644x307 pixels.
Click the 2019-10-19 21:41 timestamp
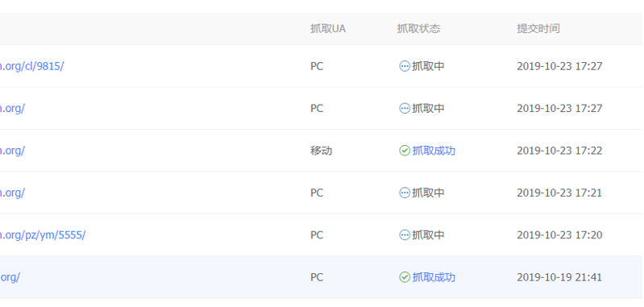click(559, 277)
